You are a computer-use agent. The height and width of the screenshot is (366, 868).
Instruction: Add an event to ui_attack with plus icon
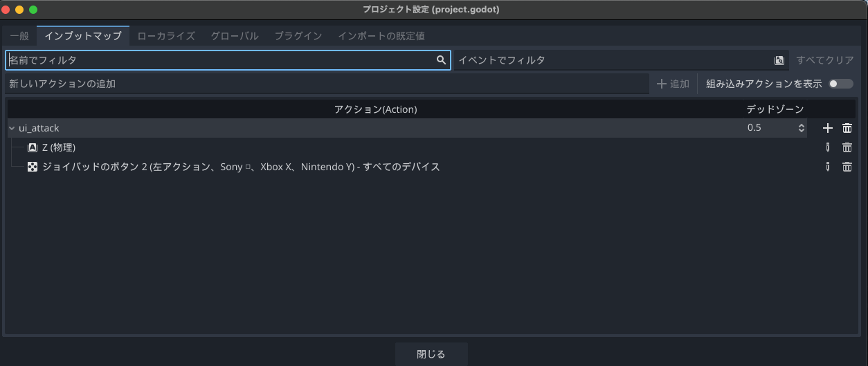(x=827, y=128)
